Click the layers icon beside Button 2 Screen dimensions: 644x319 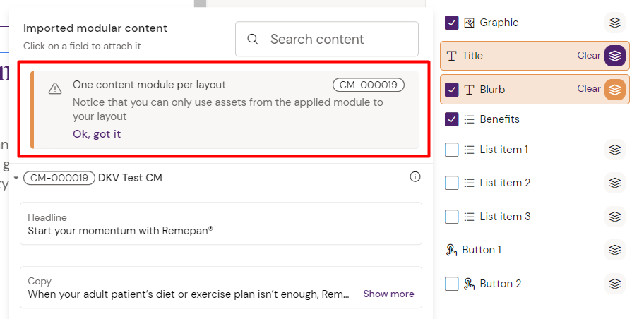(x=615, y=284)
